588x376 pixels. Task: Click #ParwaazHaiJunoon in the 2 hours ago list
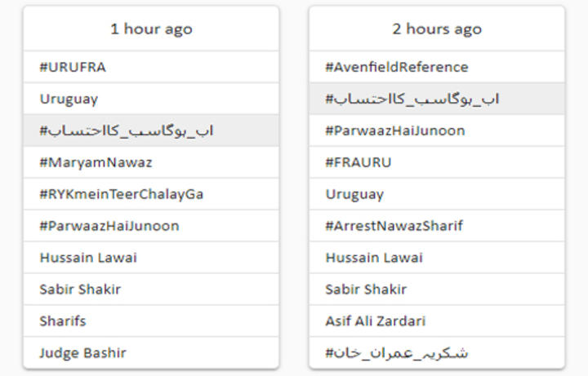(x=437, y=130)
